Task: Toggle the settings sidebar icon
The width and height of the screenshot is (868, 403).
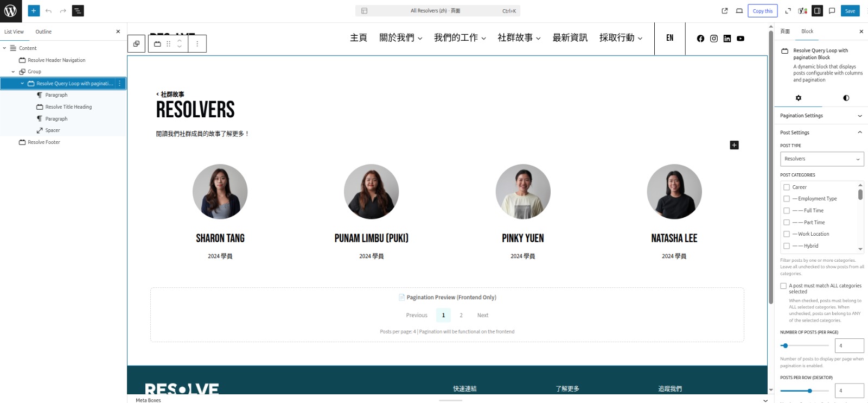Action: coord(818,11)
